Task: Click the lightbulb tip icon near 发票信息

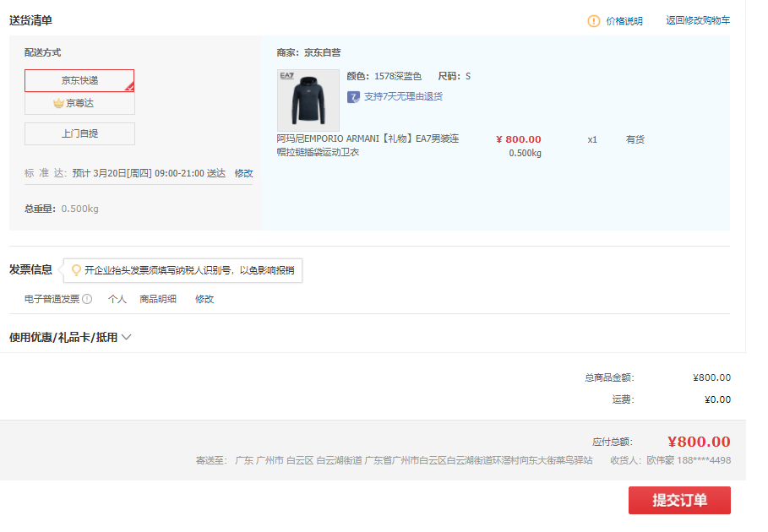Action: point(76,270)
